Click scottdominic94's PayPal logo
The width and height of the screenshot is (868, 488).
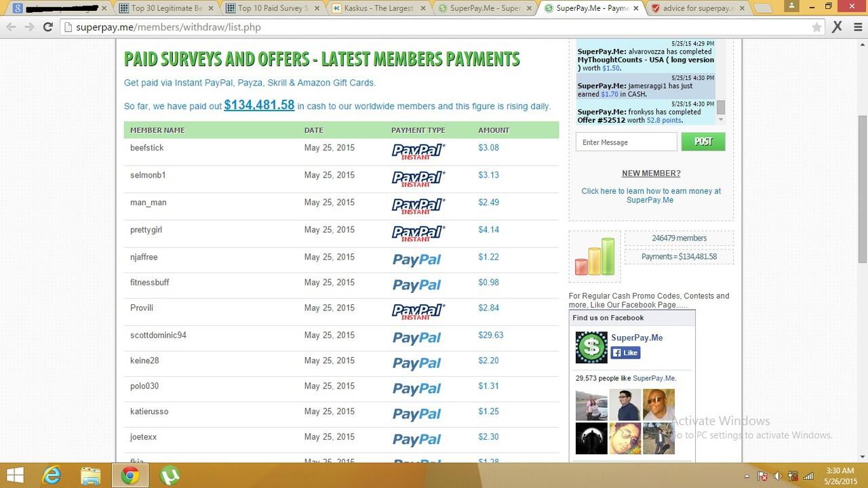tap(417, 338)
